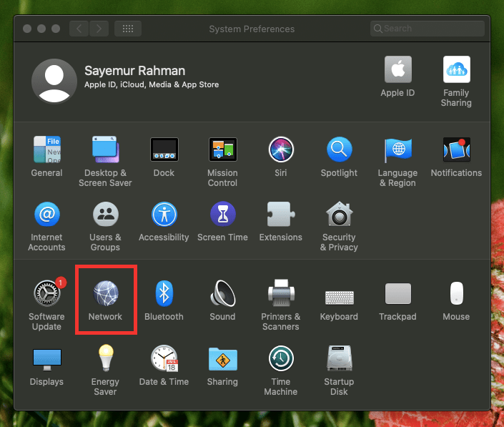
Task: Click the Sayemur Rahman account name
Action: coord(134,71)
